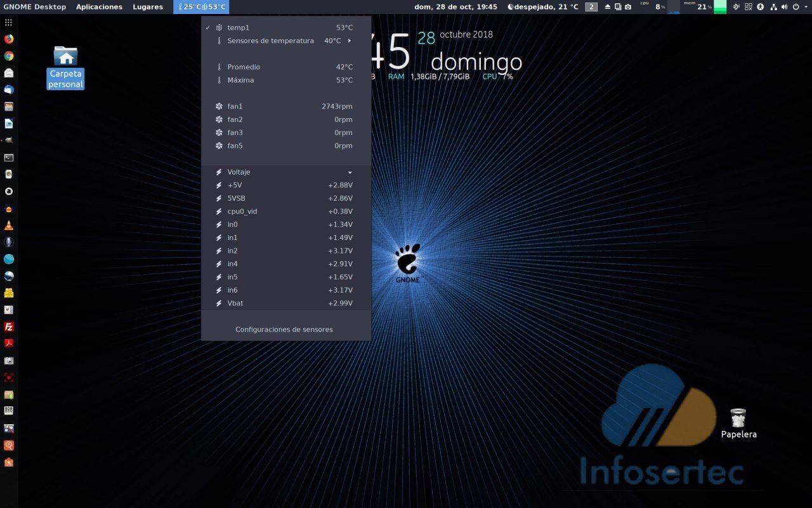Click the show applications grid icon

8,22
